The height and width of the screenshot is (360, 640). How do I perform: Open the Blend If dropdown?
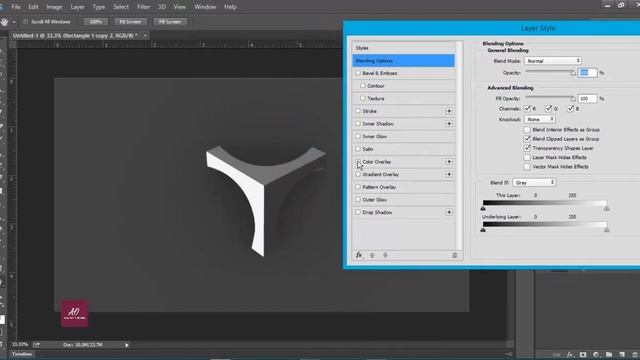click(534, 182)
